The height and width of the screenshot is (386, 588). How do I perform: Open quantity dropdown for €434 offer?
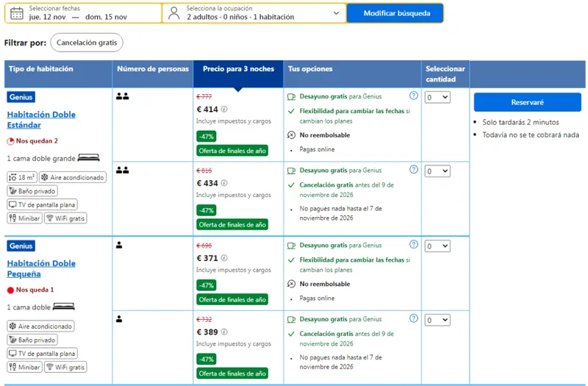coord(437,171)
